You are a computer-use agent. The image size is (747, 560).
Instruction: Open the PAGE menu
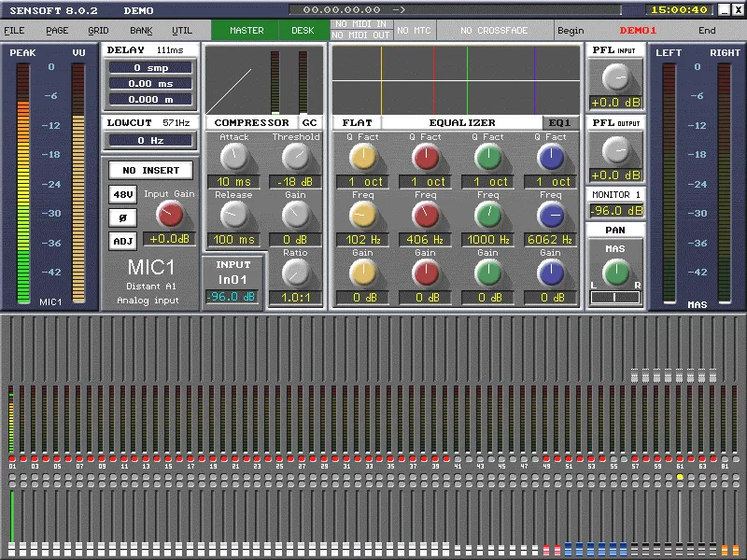pyautogui.click(x=57, y=31)
